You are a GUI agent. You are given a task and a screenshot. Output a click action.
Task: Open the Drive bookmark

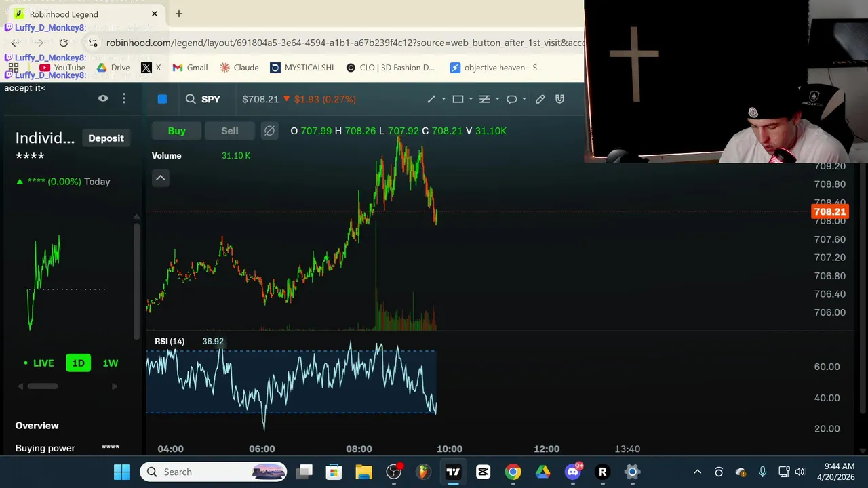[113, 68]
